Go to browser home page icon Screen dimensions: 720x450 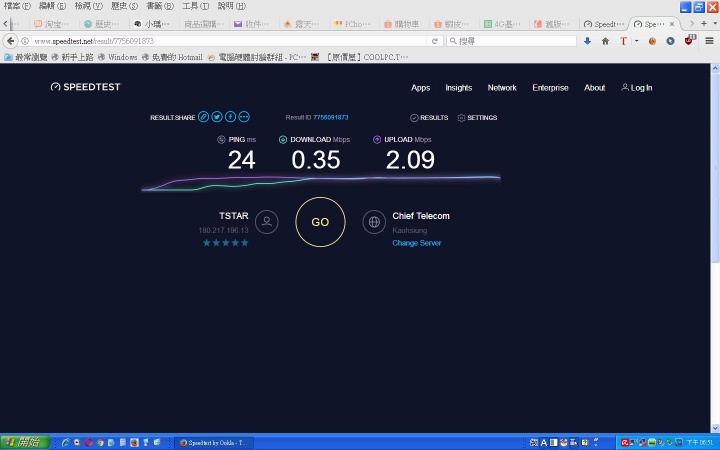click(605, 41)
